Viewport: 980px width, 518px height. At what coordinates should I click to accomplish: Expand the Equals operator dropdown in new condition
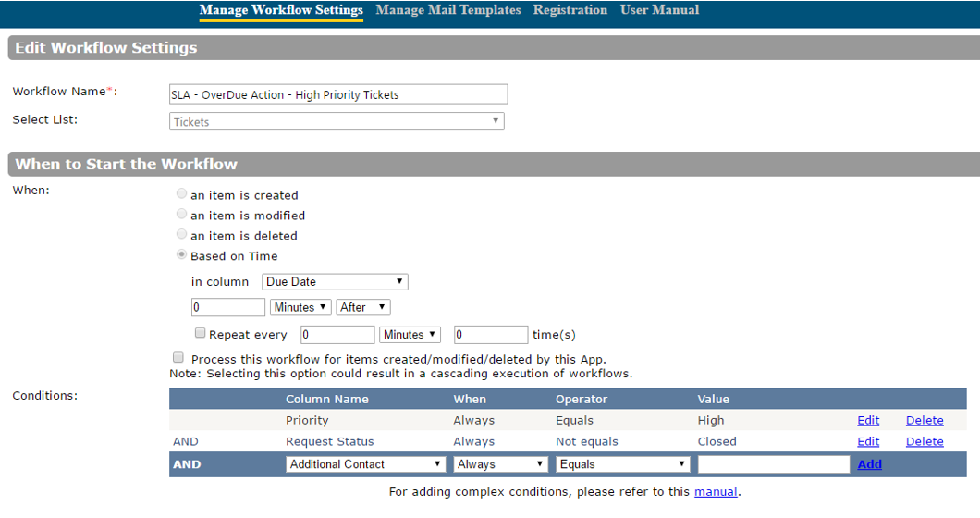623,464
